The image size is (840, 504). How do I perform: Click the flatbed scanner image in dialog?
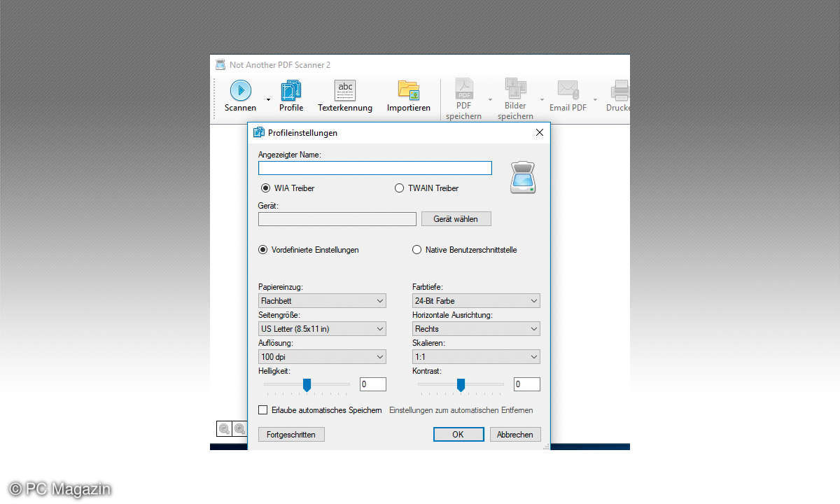pos(523,177)
